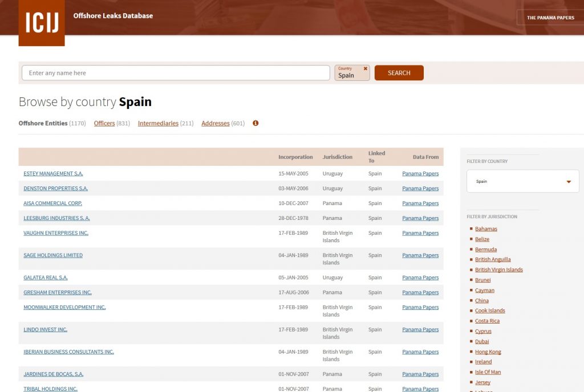Viewport: 584px width, 392px height.
Task: Switch to the Intermediaries tab
Action: click(158, 123)
